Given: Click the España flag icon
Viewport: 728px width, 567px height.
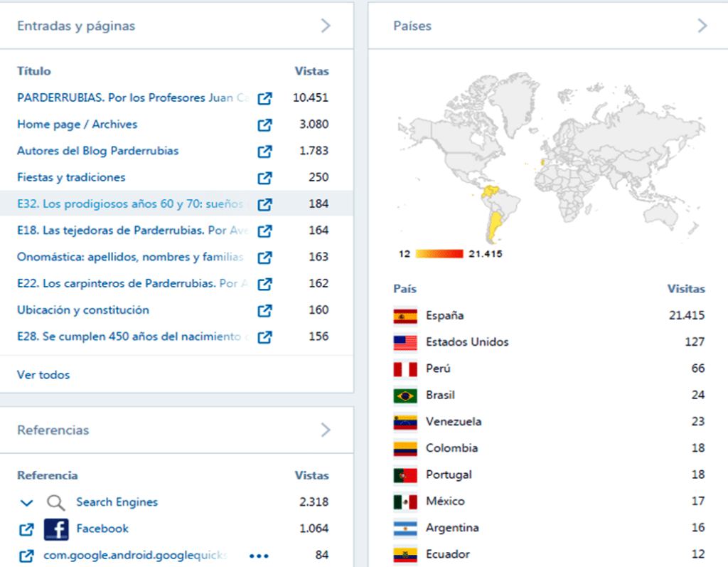Looking at the screenshot, I should [x=405, y=316].
